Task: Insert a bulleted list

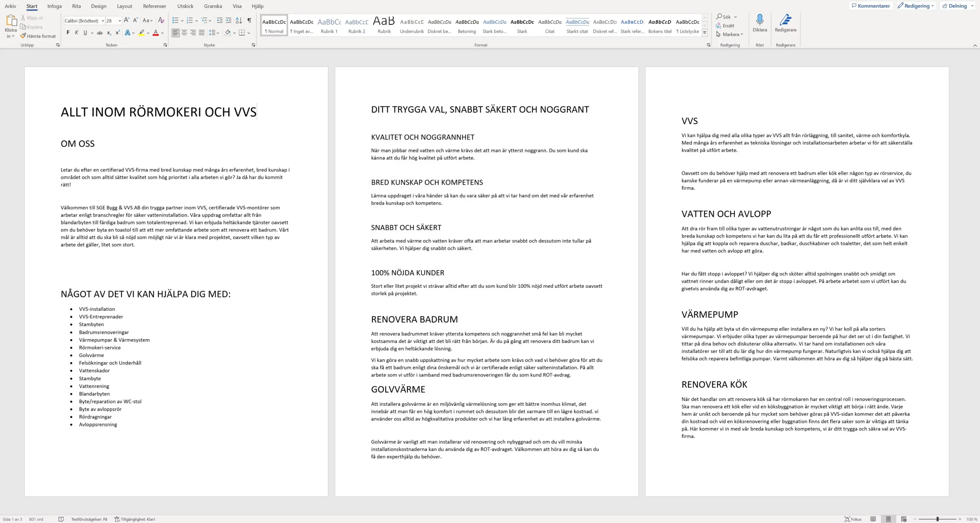Action: pyautogui.click(x=175, y=20)
